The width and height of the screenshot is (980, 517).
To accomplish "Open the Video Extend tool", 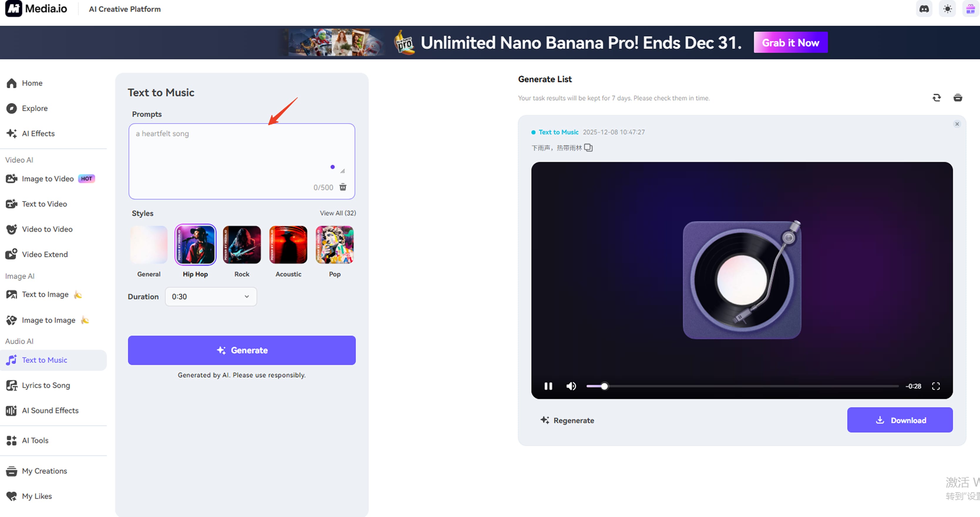I will click(45, 254).
